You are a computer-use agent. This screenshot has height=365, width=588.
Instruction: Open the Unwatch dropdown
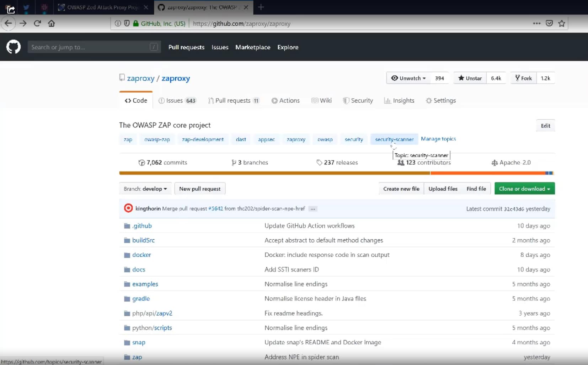(408, 78)
